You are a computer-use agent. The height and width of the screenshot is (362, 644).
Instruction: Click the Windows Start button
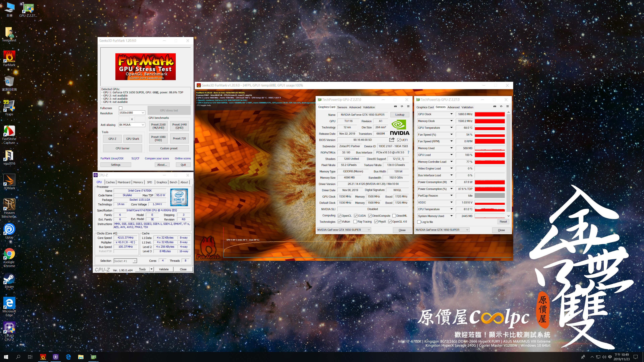point(6,357)
